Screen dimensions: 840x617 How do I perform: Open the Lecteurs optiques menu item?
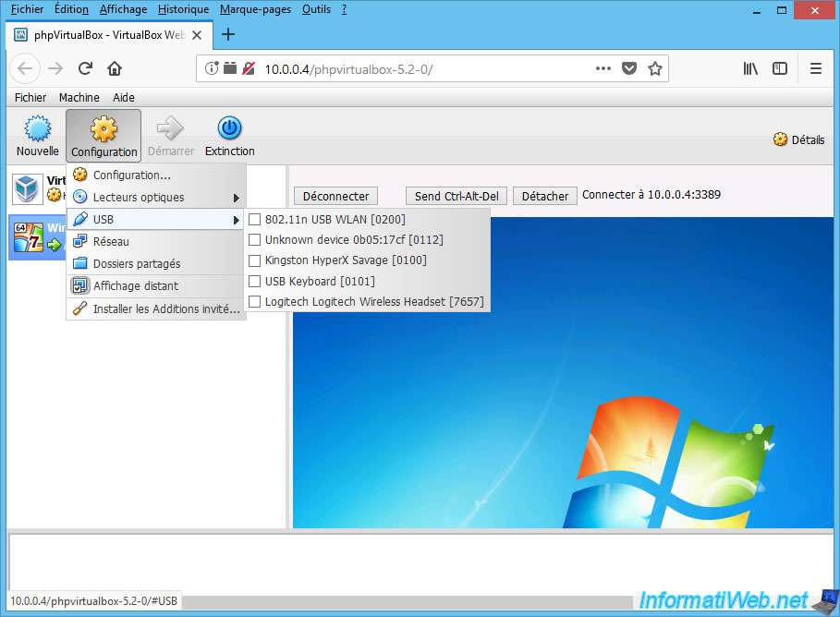coord(156,197)
